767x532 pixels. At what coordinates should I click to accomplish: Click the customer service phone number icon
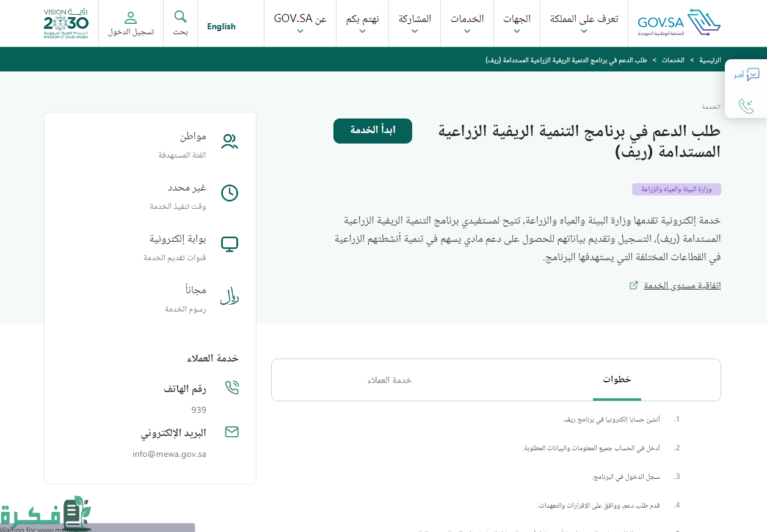[231, 388]
